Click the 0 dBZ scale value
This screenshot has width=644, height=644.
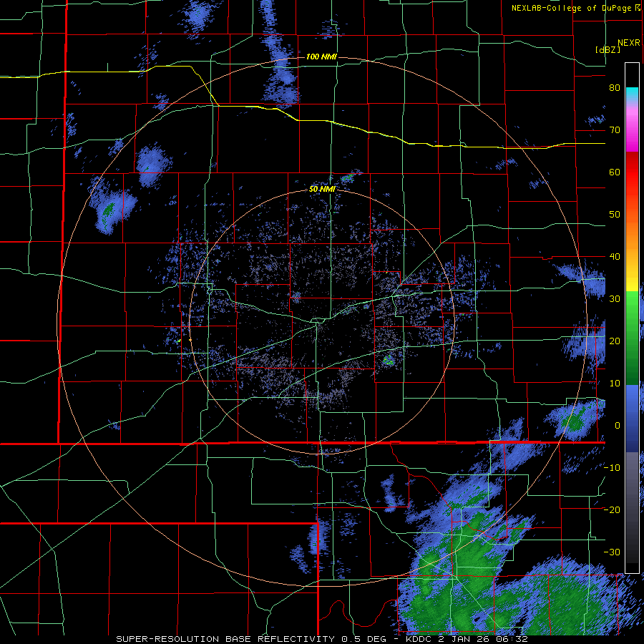pos(618,426)
